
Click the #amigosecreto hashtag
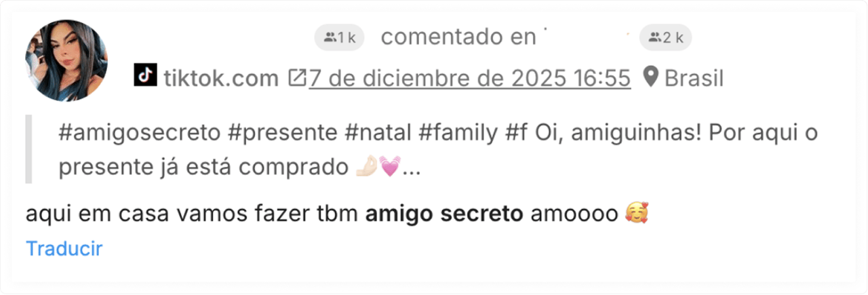tap(140, 133)
